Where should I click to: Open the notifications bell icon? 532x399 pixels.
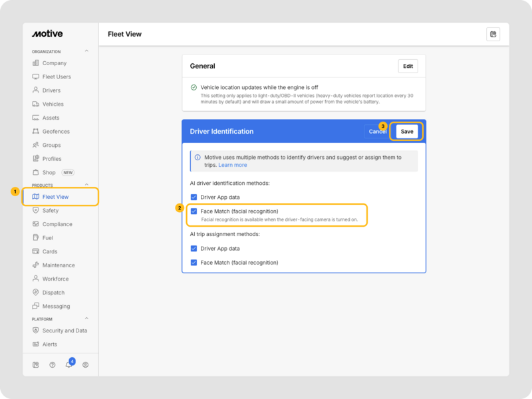tap(68, 364)
